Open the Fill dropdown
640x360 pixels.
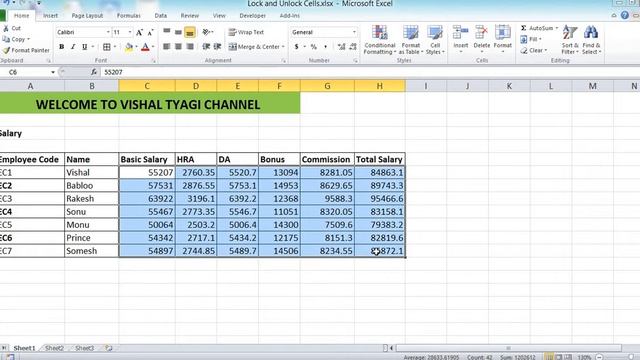click(x=531, y=39)
